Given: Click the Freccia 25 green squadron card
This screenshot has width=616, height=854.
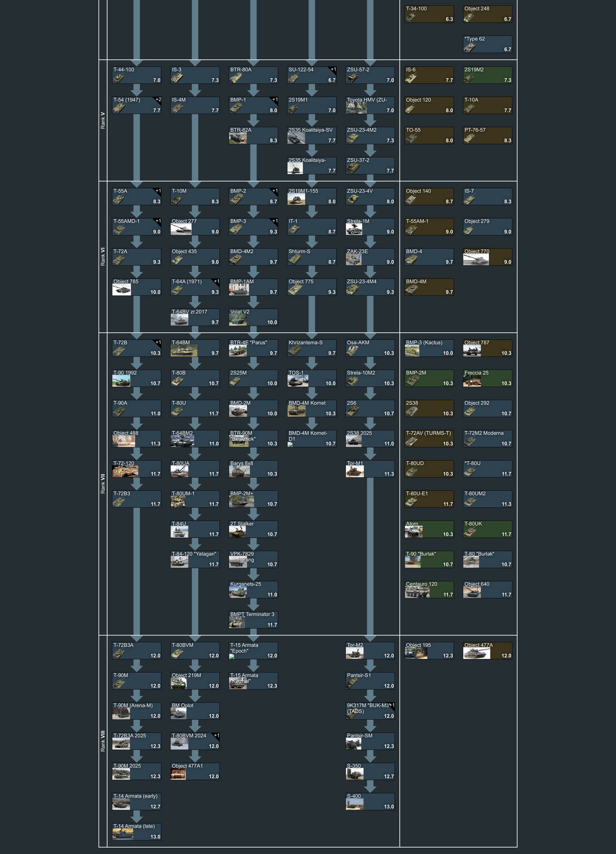Looking at the screenshot, I should [487, 378].
